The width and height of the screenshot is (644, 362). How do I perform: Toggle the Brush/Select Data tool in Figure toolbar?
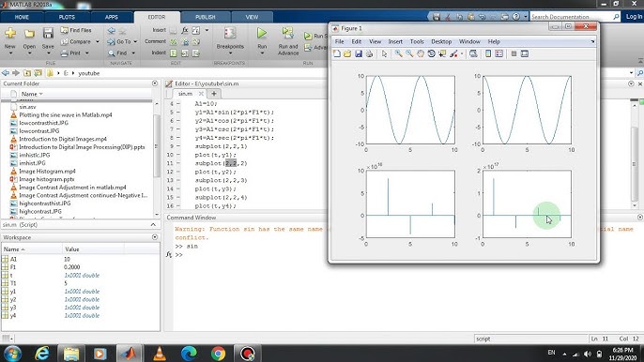[x=453, y=53]
